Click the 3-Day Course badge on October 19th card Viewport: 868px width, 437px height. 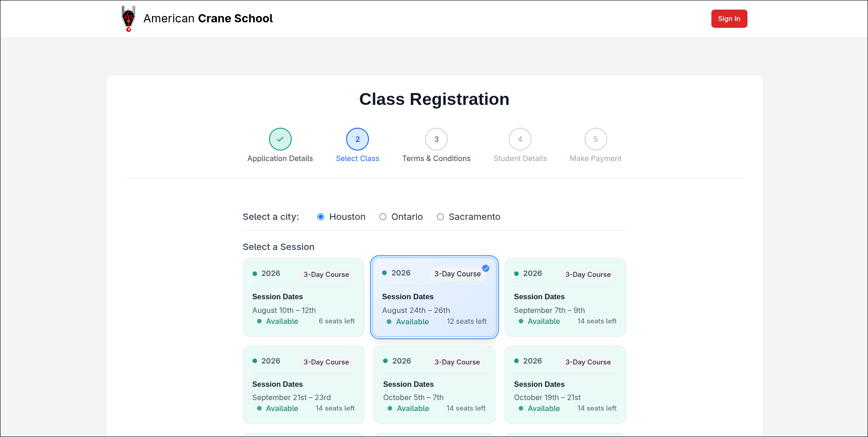click(588, 362)
